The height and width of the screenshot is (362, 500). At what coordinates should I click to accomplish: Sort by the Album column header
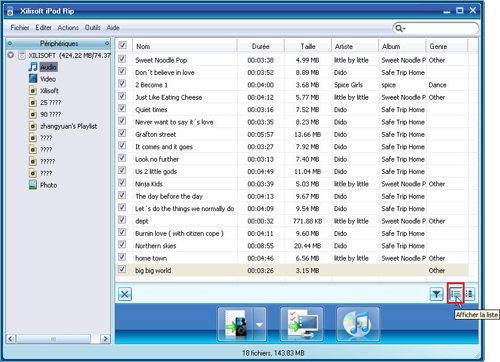pyautogui.click(x=403, y=46)
